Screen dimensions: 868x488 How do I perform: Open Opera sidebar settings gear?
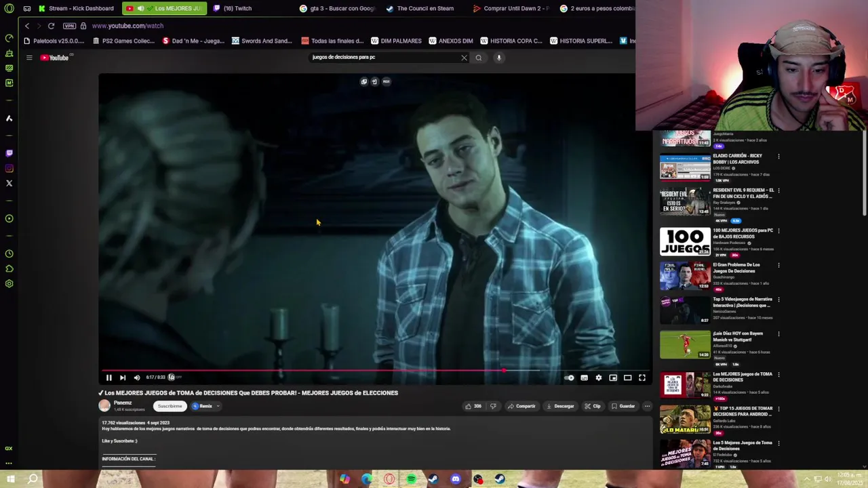pos(9,283)
